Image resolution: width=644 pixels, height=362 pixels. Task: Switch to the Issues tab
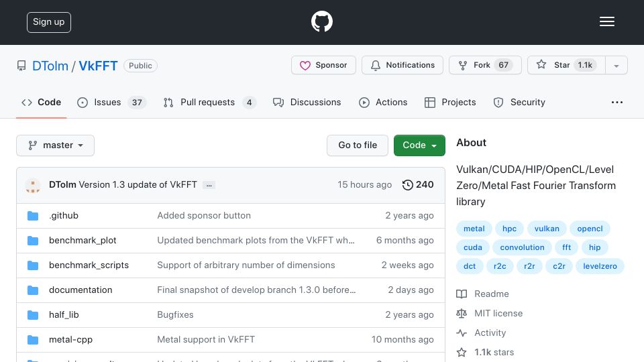[112, 102]
